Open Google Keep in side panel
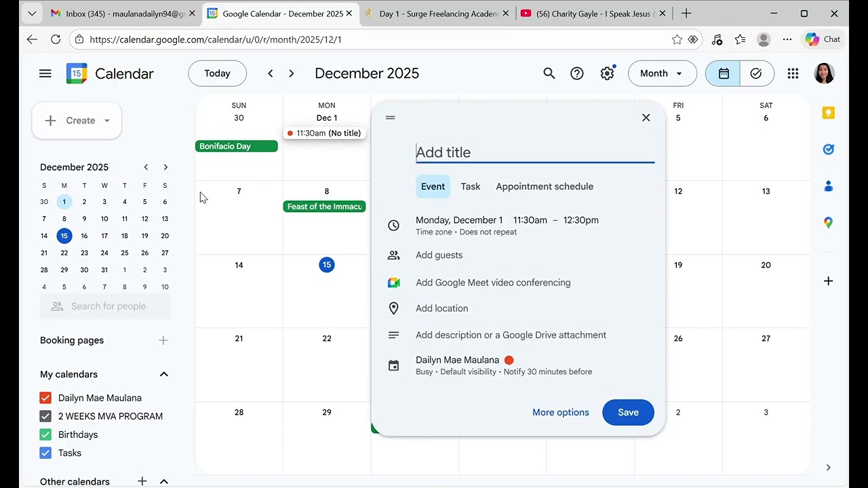Screen dimensions: 868x488 (828, 113)
